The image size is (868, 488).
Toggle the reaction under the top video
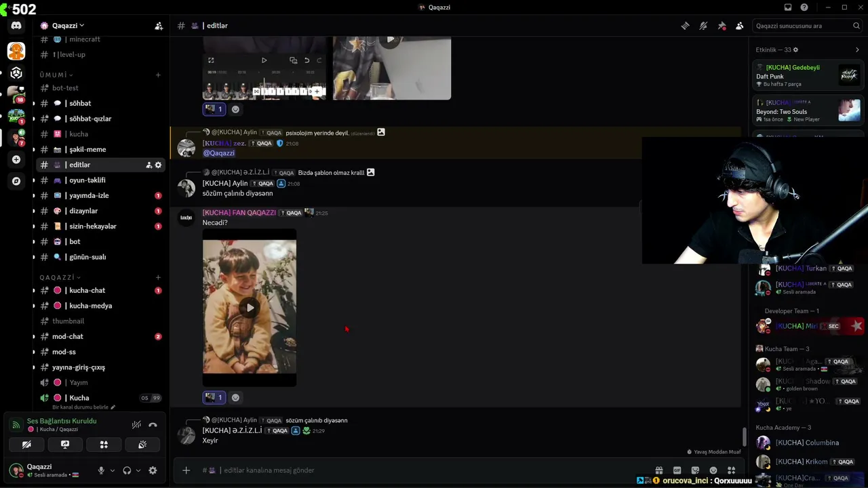click(214, 108)
